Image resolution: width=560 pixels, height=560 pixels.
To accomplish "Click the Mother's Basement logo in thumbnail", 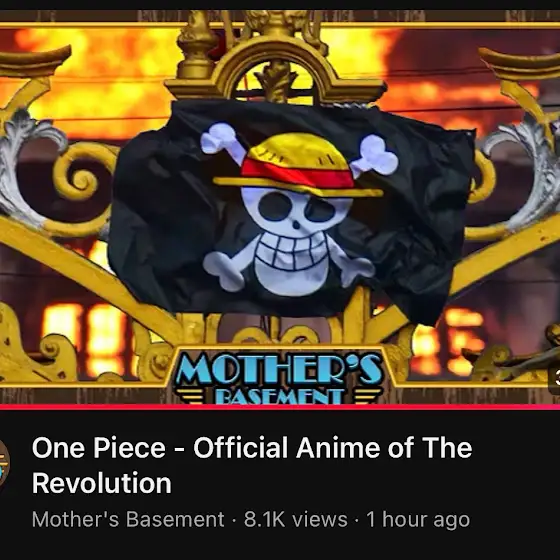I will pyautogui.click(x=279, y=375).
